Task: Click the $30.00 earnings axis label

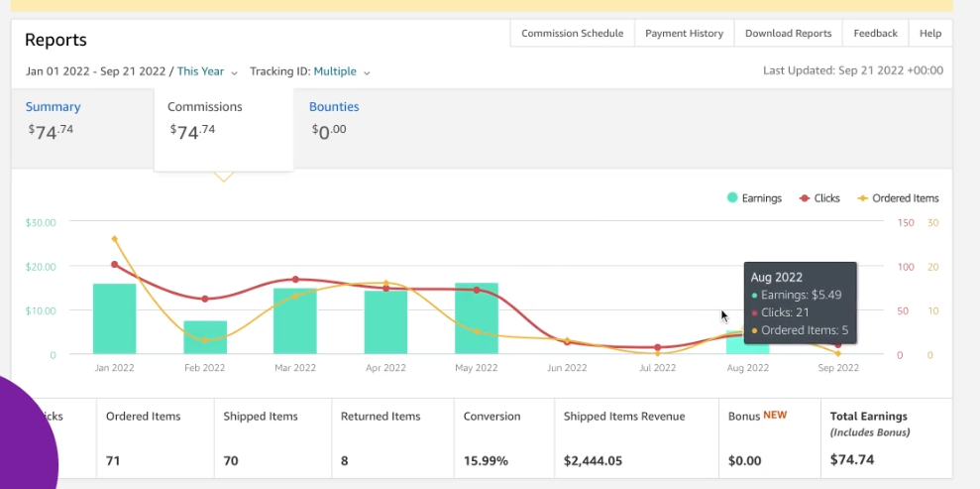Action: (x=41, y=222)
